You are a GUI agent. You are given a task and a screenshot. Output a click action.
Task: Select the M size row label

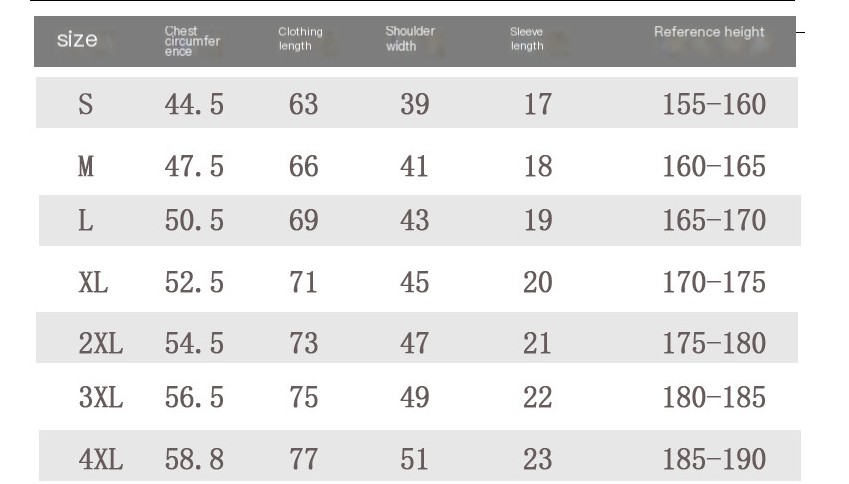pos(86,166)
